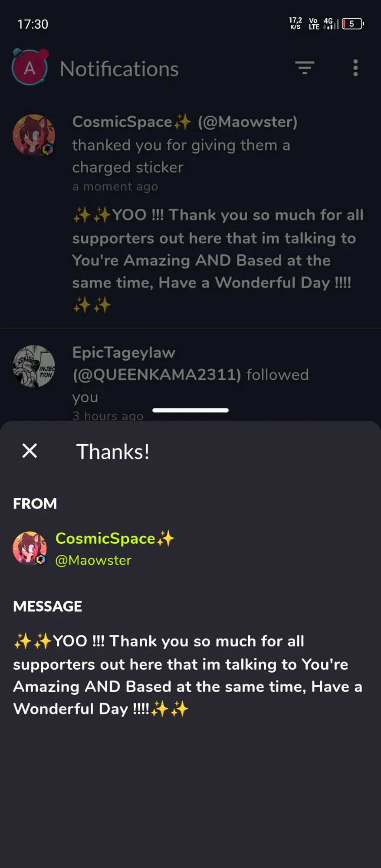Open EpicTageylaw's profile avatar
Image resolution: width=381 pixels, height=868 pixels.
pyautogui.click(x=34, y=366)
